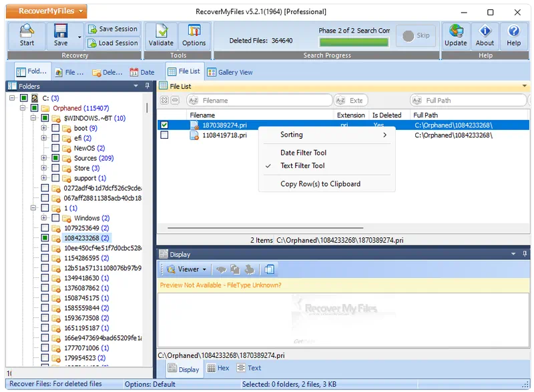Switch to the Gallery View tab
This screenshot has width=534, height=392.
click(230, 72)
